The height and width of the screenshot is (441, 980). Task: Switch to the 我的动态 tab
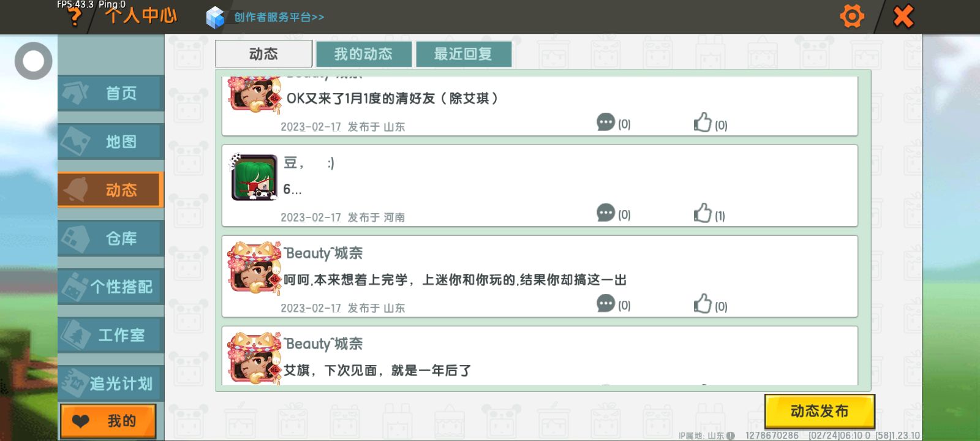[x=363, y=54]
